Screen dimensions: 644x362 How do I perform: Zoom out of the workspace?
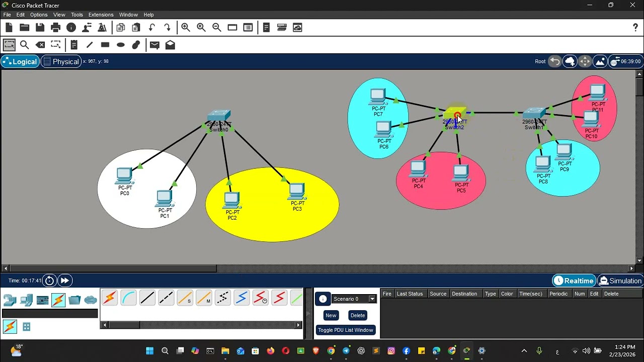pyautogui.click(x=217, y=28)
